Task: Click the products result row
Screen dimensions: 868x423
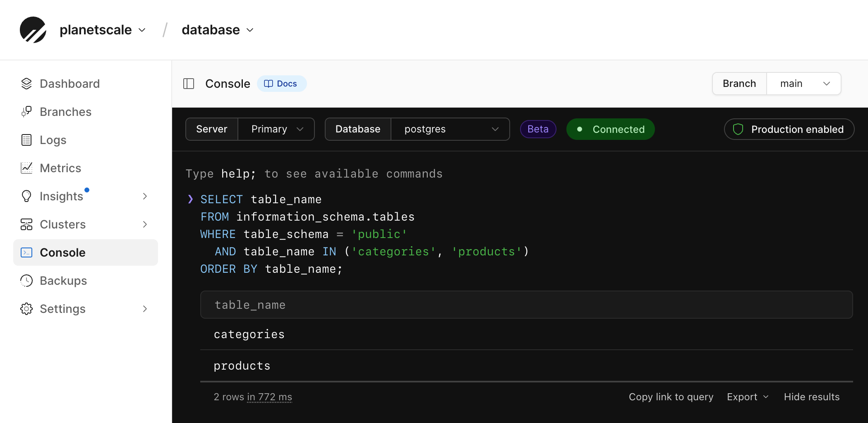Action: point(526,365)
